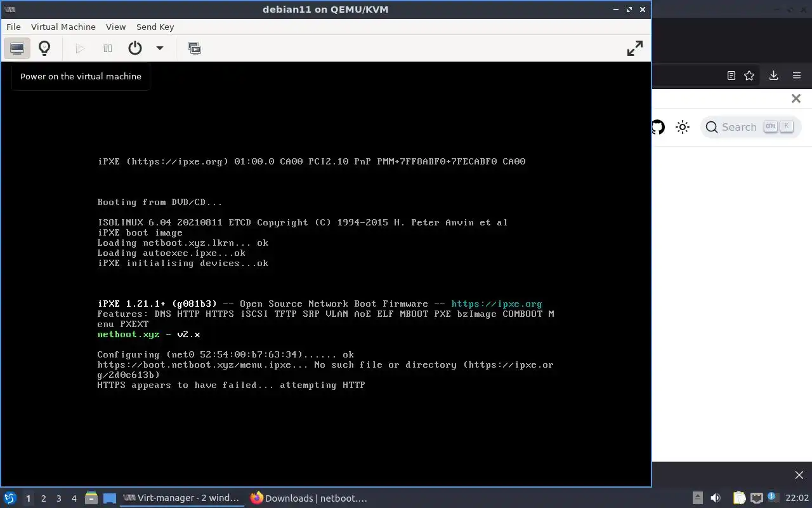This screenshot has width=812, height=508.
Task: Open removable media tray icon
Action: pos(697,498)
